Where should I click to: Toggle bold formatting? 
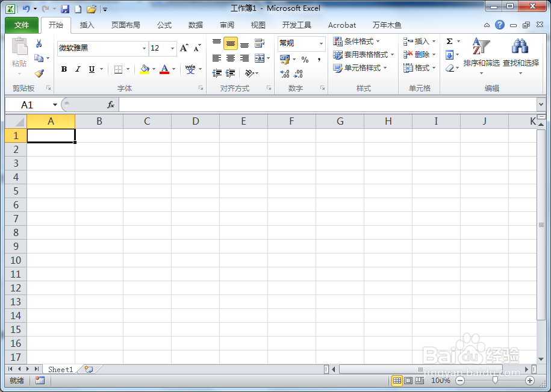64,69
